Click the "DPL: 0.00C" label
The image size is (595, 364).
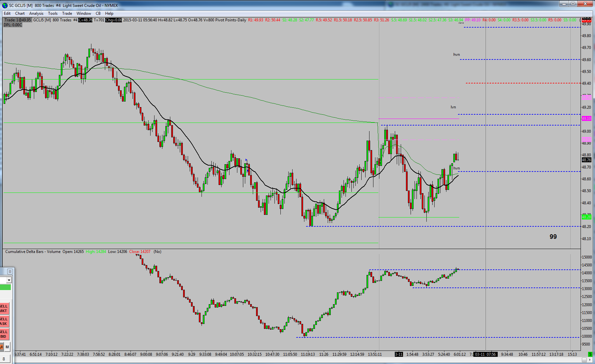[x=13, y=25]
